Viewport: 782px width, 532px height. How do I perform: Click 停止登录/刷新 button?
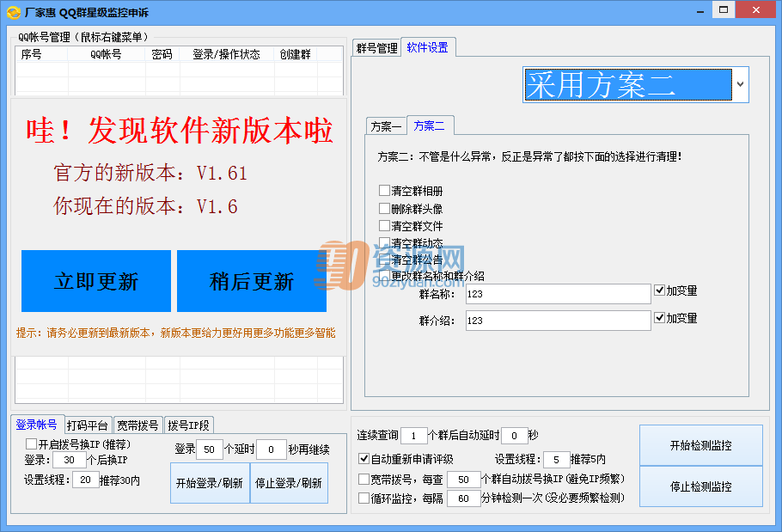pos(289,483)
